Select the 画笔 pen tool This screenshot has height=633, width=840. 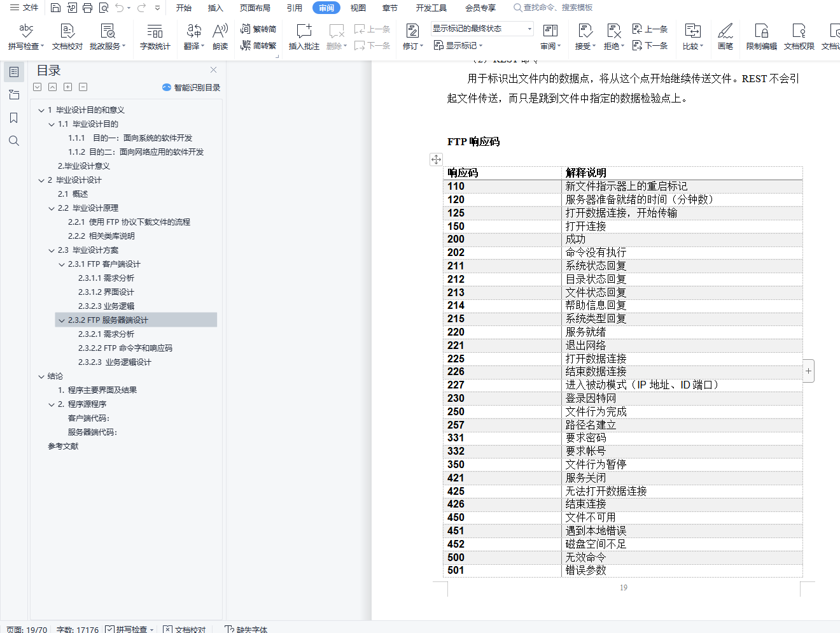click(x=725, y=37)
